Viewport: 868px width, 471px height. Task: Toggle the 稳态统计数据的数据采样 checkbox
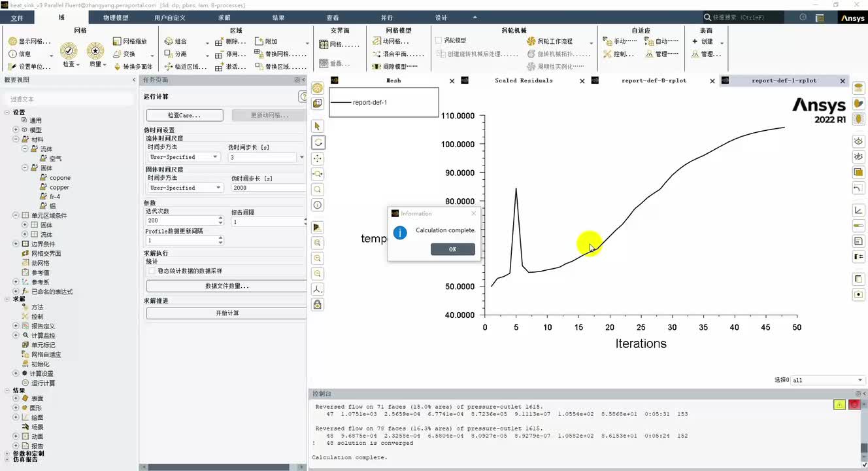[x=152, y=271]
